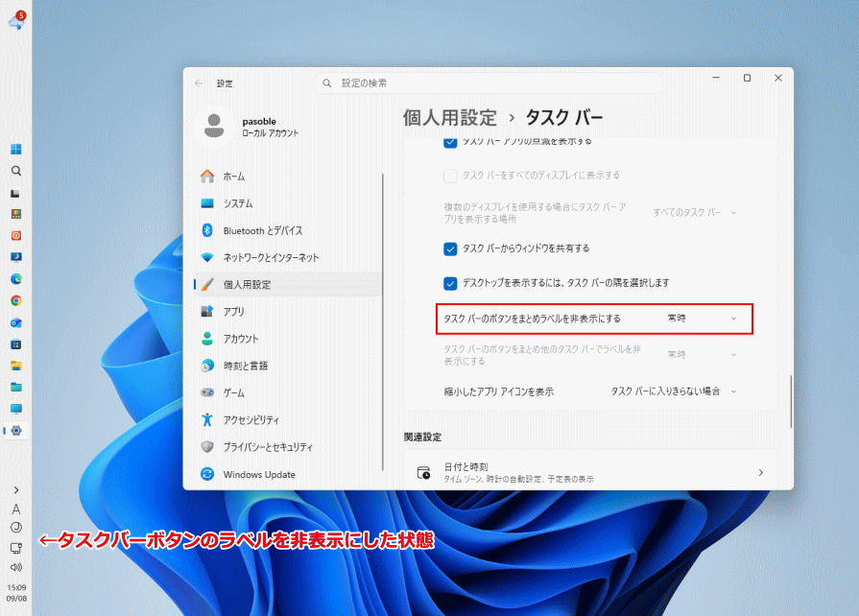Open taskbar Search magnifier
This screenshot has width=859, height=616.
click(x=16, y=171)
